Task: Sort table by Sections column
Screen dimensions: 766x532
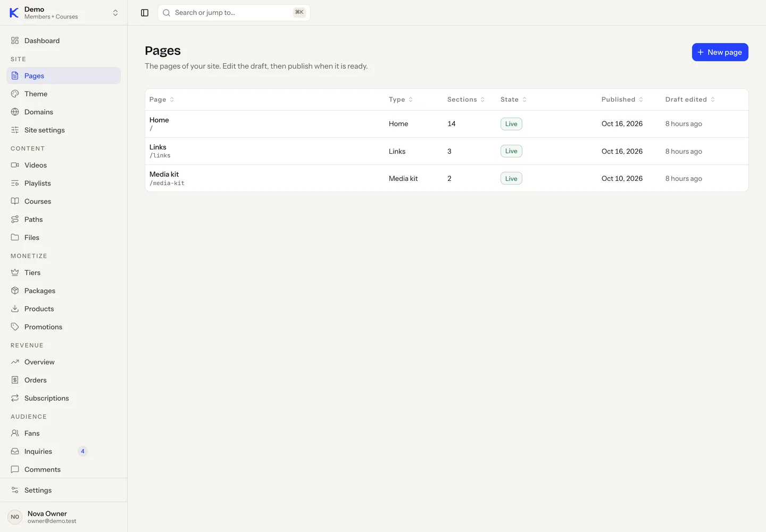Action: 466,99
